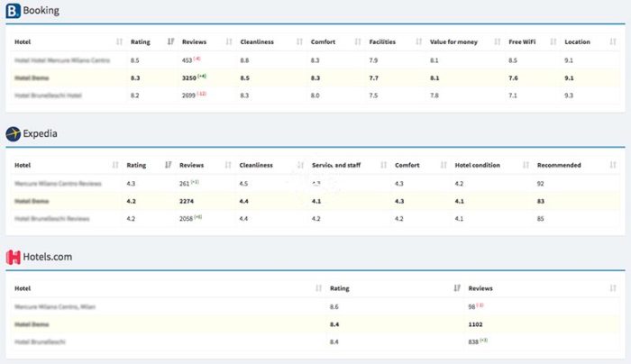Select Hotels.com reviews count 98
Viewport: 631px width, 364px height.
471,307
